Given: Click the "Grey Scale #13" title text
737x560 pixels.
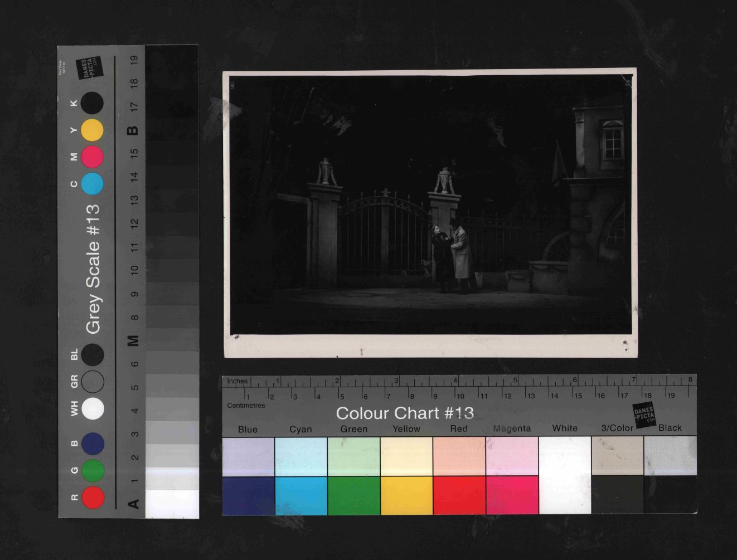Looking at the screenshot, I should click(x=93, y=269).
